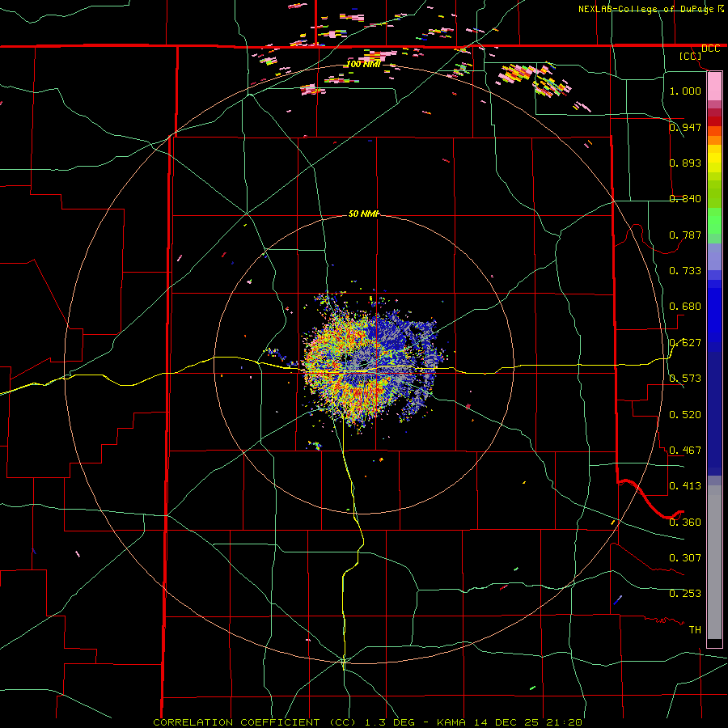Click the 100 NMI range ring label
This screenshot has height=728, width=728.
click(x=363, y=64)
